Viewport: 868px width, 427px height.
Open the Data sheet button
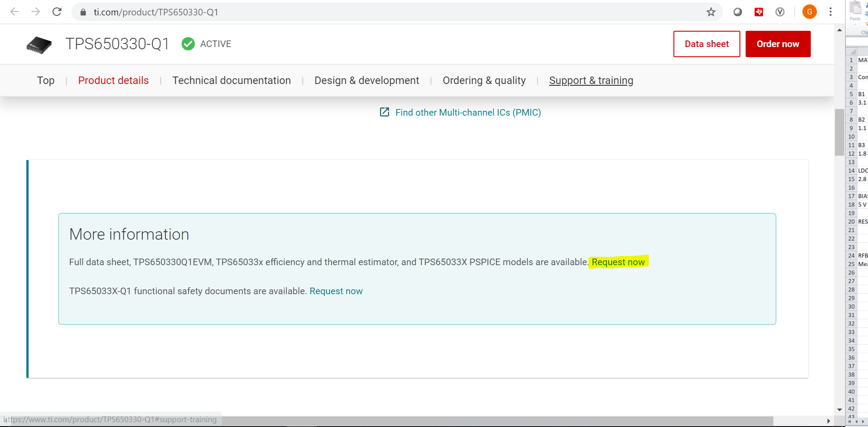pos(706,44)
